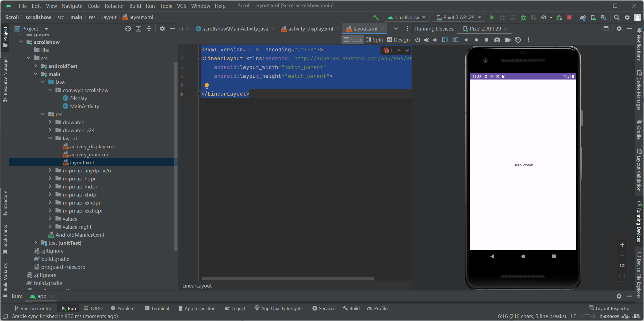Click the Search Everywhere magnifier
Image resolution: width=644 pixels, height=321 pixels.
coord(617,17)
